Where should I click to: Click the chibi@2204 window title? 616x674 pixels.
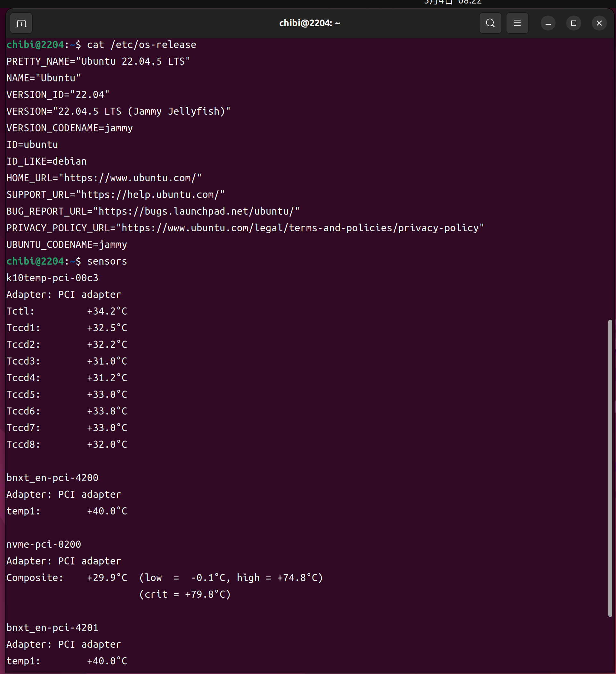pos(309,23)
